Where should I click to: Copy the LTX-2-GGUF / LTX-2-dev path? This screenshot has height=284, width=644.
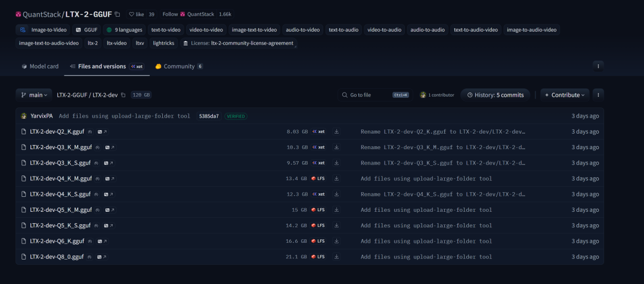pos(123,95)
